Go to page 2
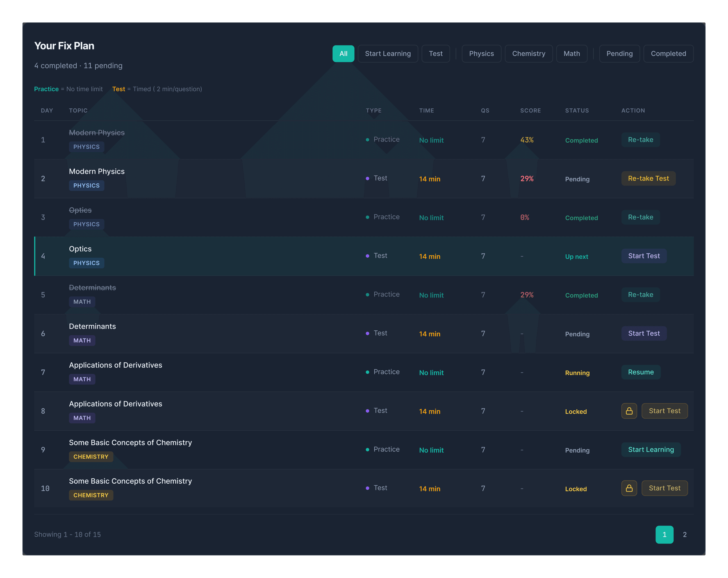The height and width of the screenshot is (578, 728). [684, 534]
